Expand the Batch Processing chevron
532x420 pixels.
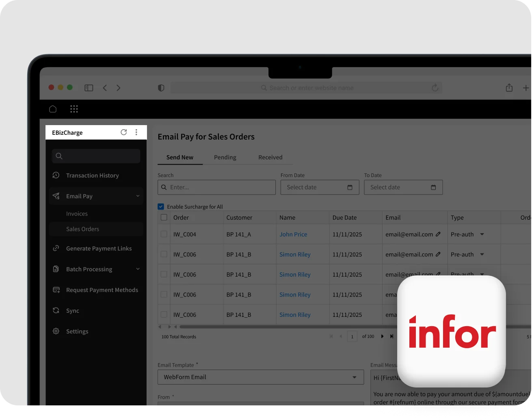coord(138,269)
